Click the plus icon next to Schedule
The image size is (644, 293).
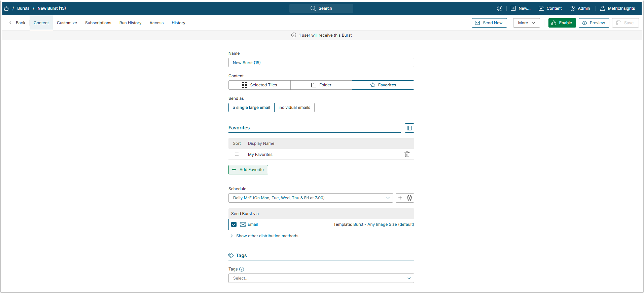coord(400,198)
